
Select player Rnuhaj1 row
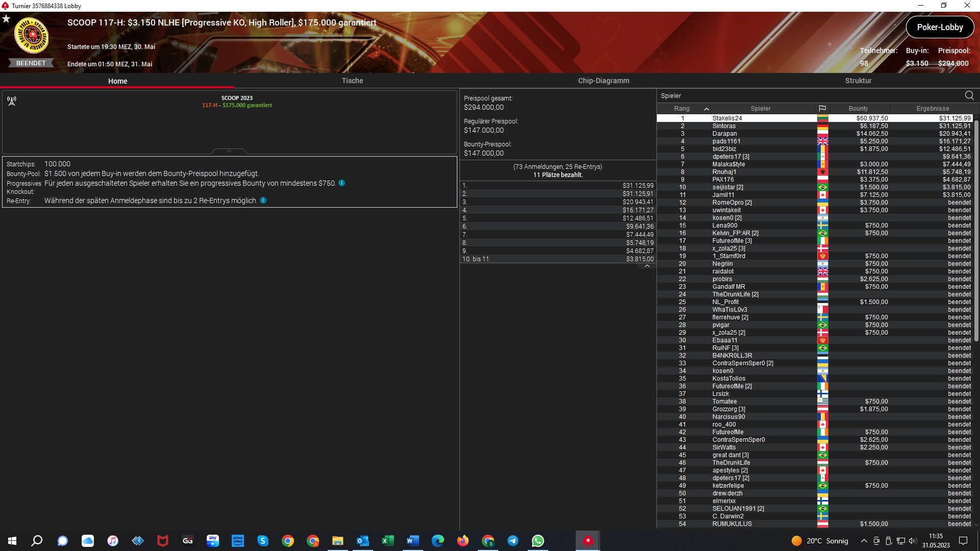[815, 172]
